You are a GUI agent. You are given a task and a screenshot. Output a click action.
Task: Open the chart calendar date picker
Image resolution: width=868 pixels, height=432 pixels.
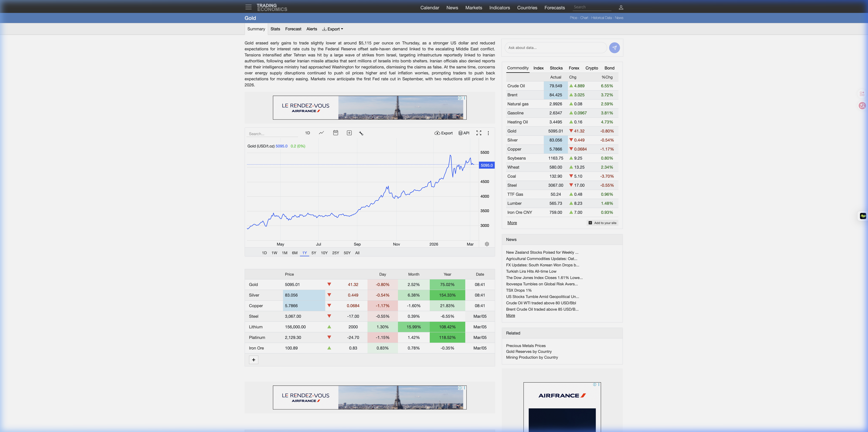click(335, 133)
